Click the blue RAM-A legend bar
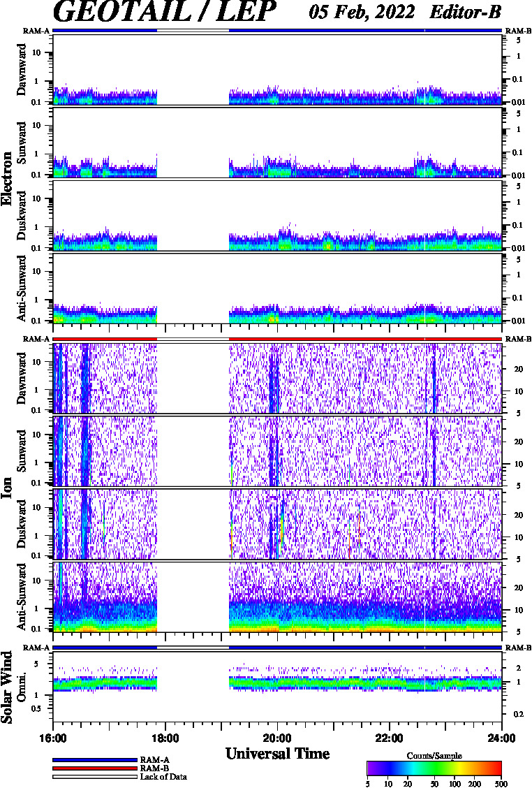 click(94, 760)
